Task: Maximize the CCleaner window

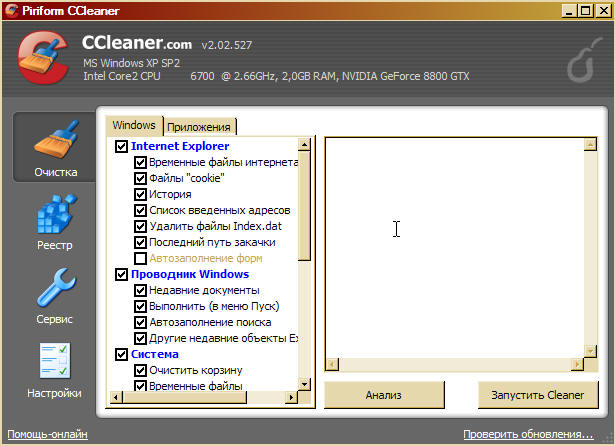Action: tap(586, 11)
